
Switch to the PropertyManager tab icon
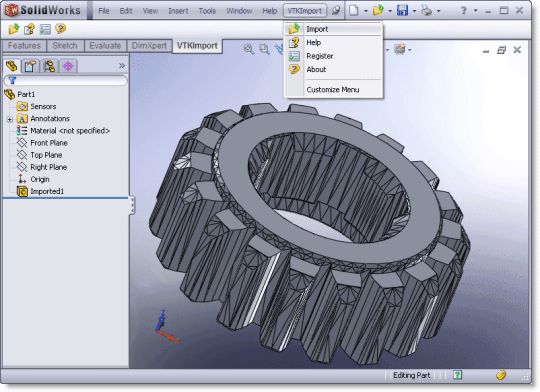pos(30,66)
